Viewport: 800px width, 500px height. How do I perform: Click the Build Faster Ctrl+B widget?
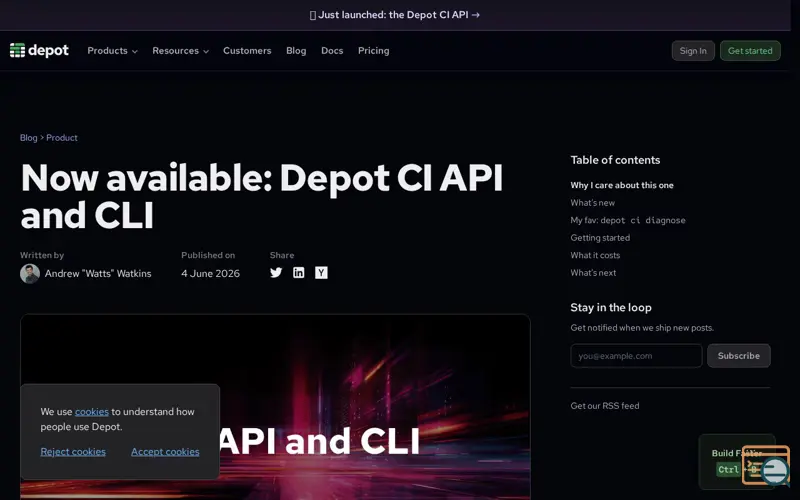tap(737, 461)
